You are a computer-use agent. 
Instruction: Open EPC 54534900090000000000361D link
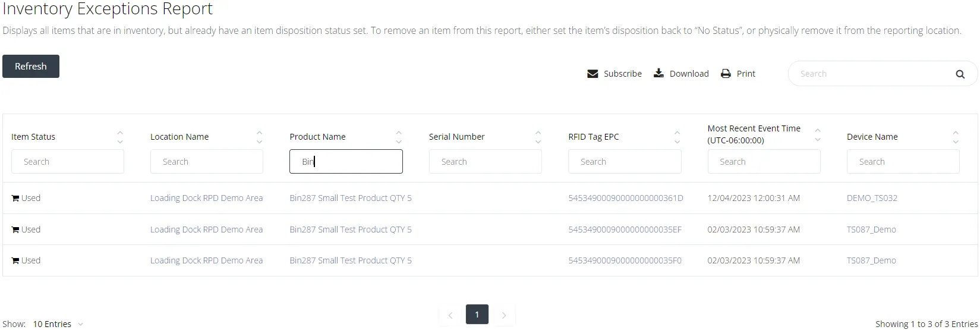pos(626,198)
